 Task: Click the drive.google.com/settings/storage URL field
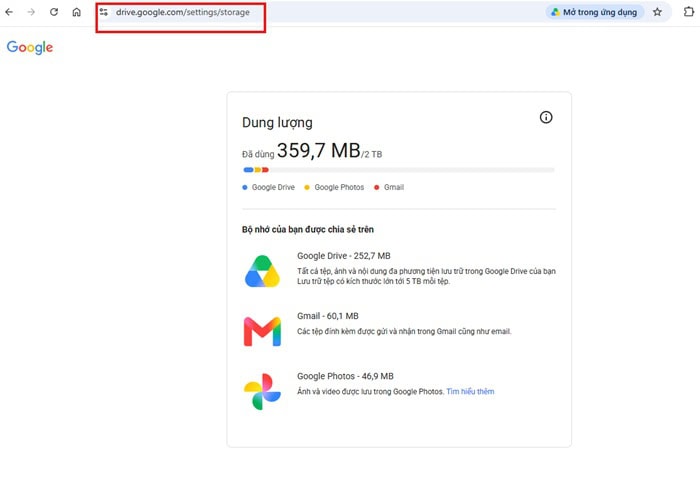coord(183,12)
